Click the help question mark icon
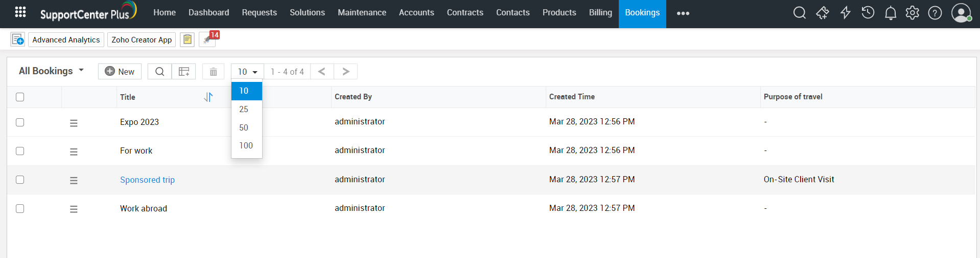 coord(935,13)
